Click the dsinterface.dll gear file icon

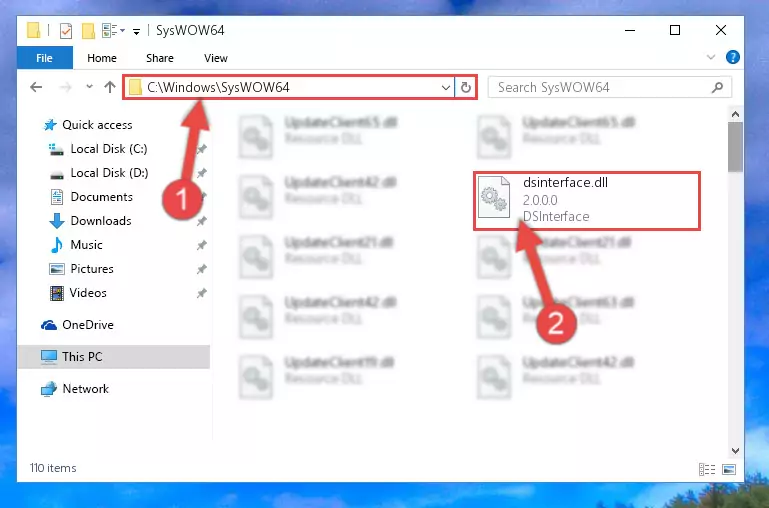point(493,197)
